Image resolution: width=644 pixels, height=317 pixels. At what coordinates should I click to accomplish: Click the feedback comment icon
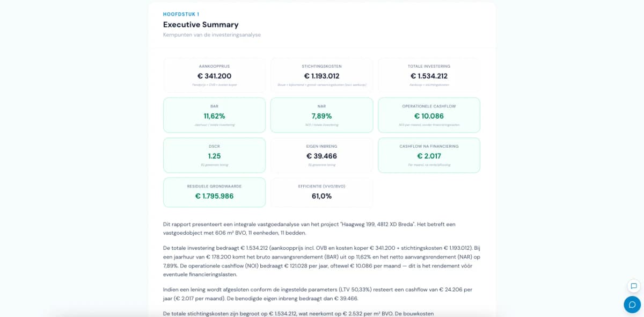[x=634, y=286]
